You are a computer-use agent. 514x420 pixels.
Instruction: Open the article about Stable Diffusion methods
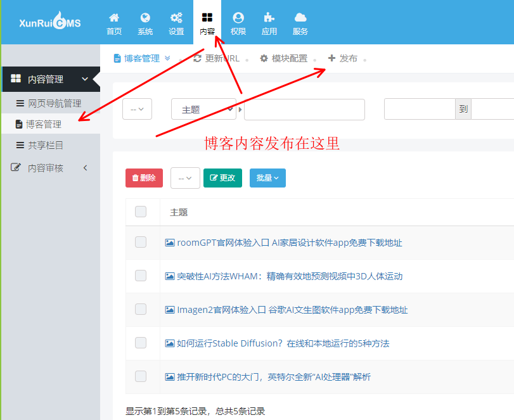tap(279, 343)
